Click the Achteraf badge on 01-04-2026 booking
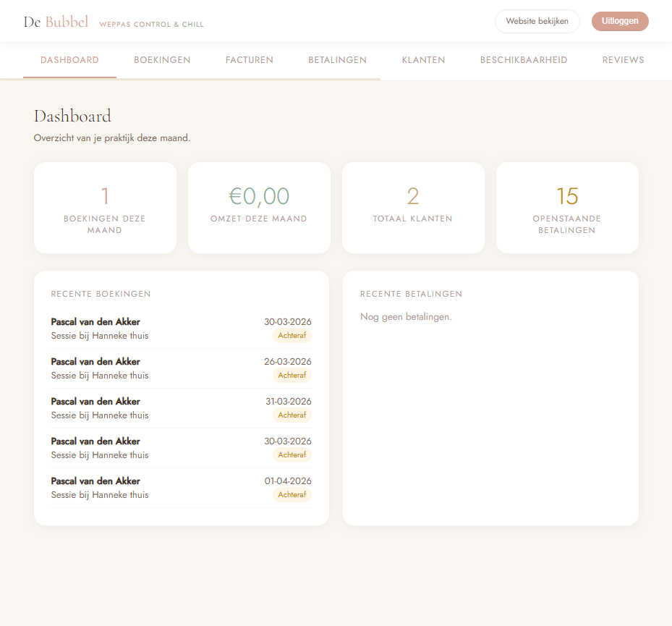 tap(292, 495)
